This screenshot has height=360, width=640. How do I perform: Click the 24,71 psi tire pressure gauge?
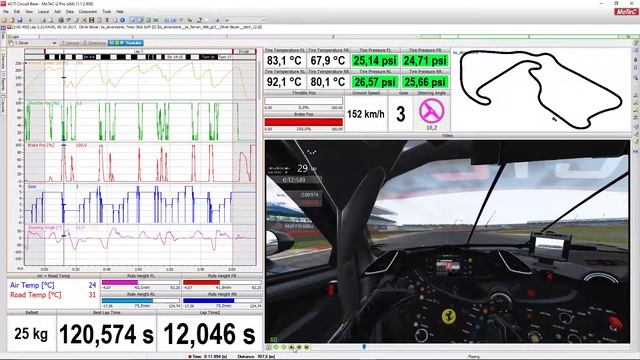(x=425, y=61)
